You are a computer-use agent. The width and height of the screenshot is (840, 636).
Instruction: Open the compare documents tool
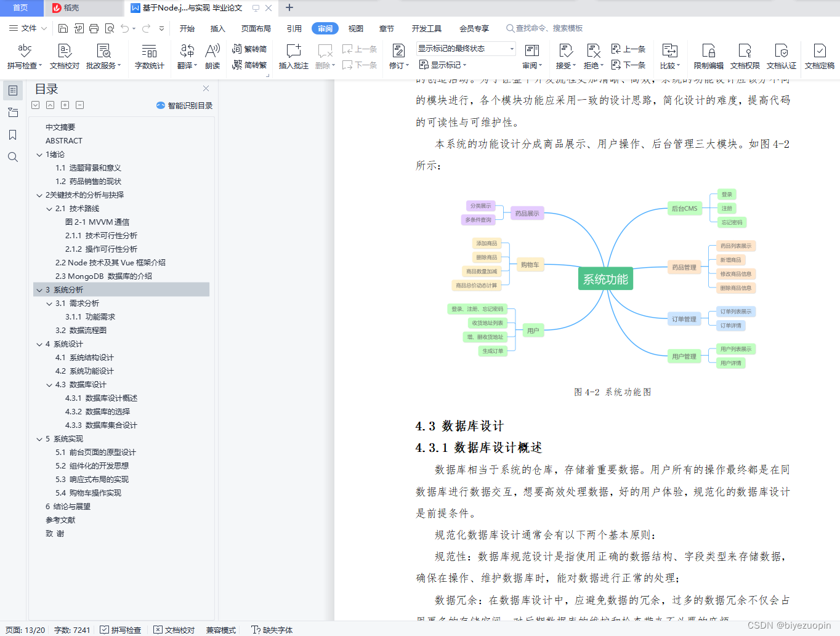pos(669,56)
